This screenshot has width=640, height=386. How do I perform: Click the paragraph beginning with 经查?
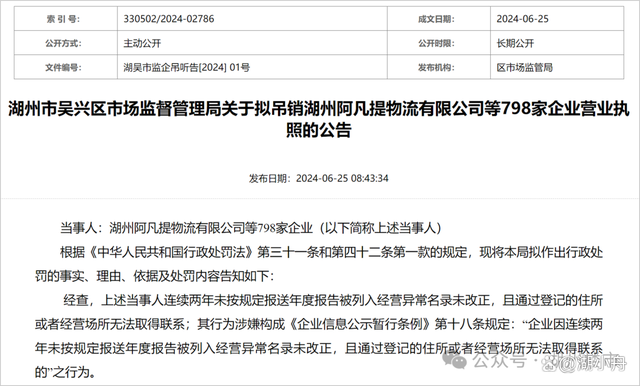point(319,337)
